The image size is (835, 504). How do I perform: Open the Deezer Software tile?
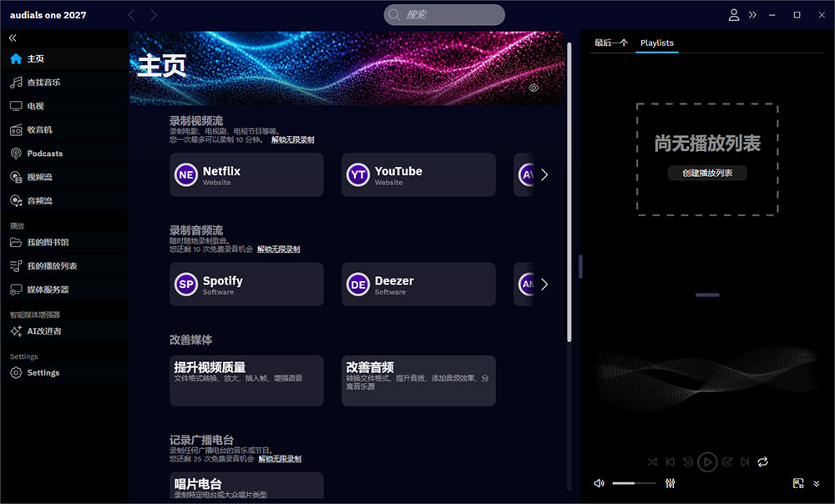[x=418, y=285]
